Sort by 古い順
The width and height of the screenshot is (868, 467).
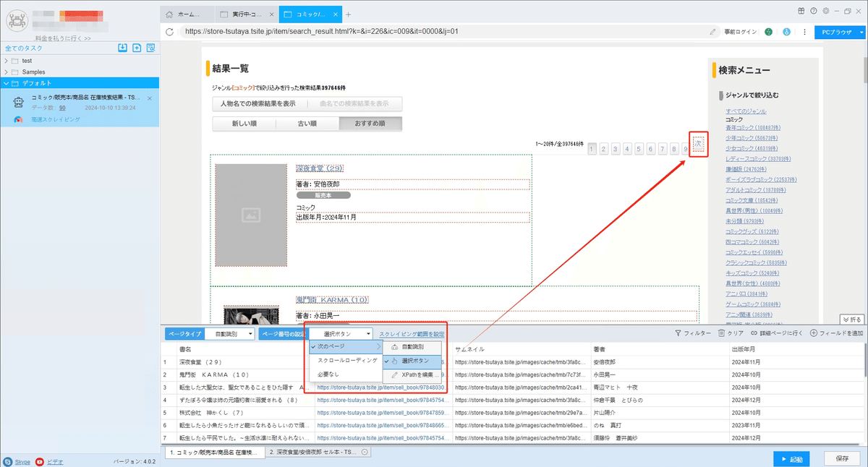(x=307, y=124)
